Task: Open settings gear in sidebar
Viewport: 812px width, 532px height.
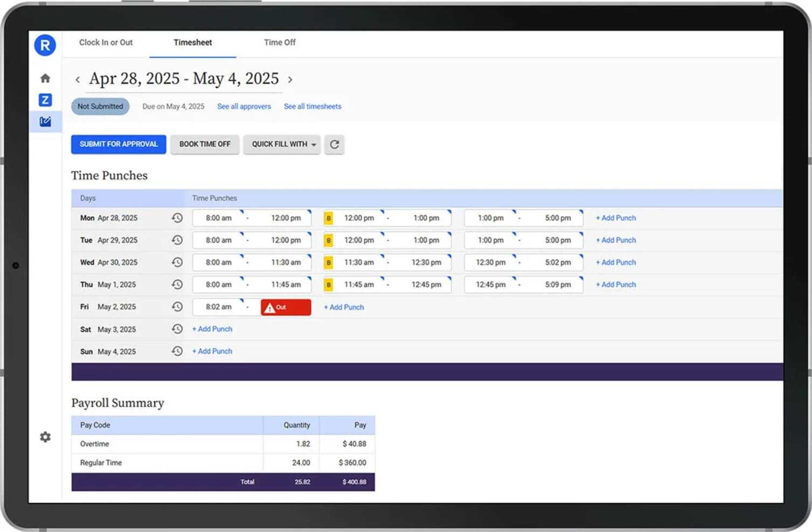Action: click(x=45, y=437)
